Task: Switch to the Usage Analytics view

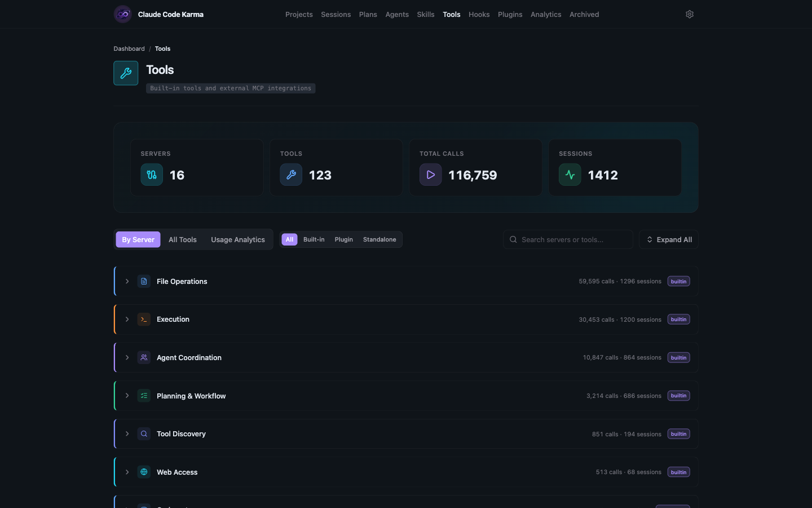Action: coord(237,239)
